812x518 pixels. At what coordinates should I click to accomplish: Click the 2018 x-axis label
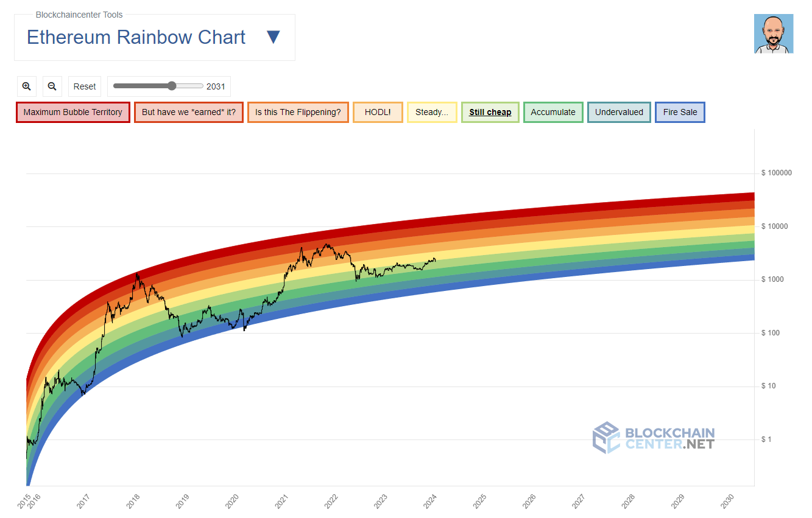point(133,501)
